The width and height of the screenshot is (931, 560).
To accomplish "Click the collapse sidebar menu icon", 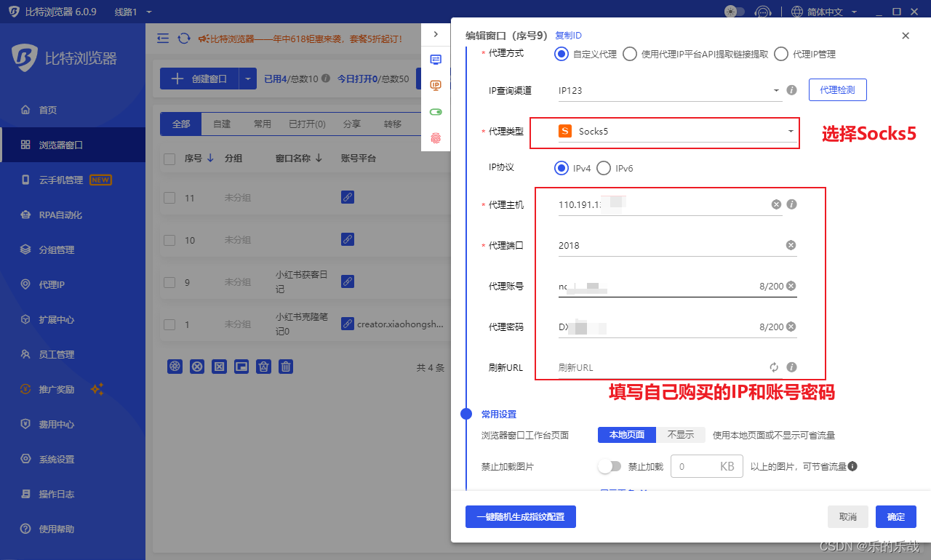I will [163, 39].
